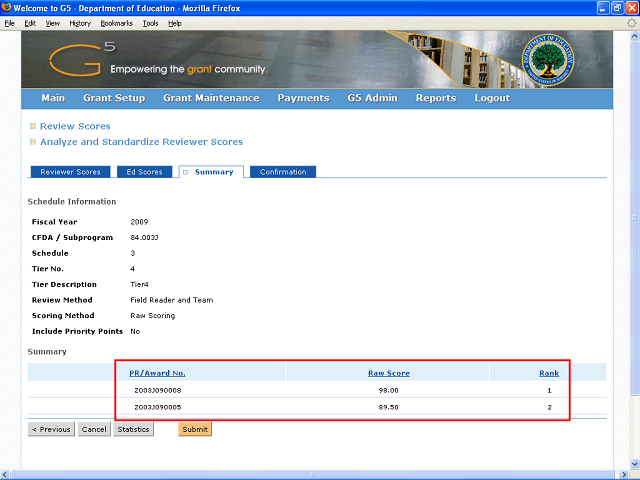Screen dimensions: 640x480
Task: Click the small icon on the Summary tab
Action: click(186, 172)
